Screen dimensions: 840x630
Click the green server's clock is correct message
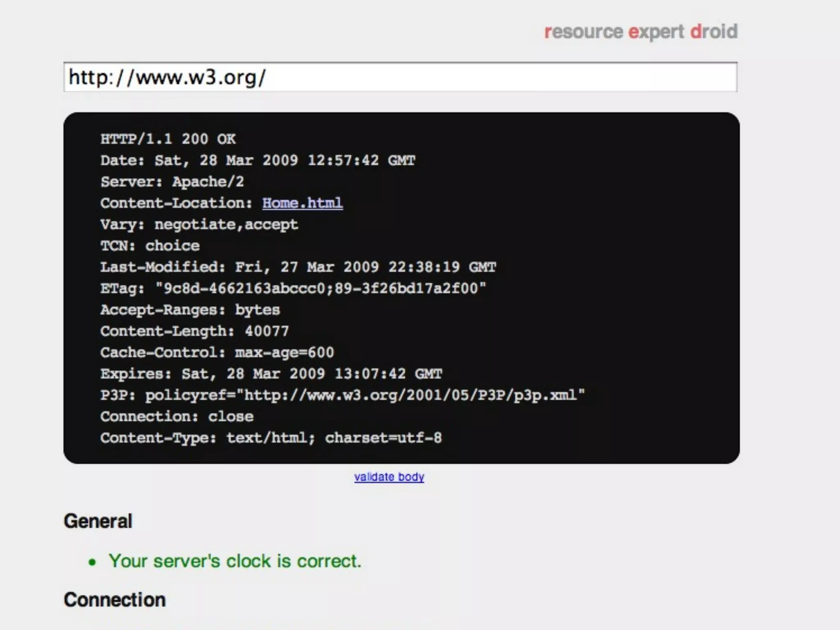[235, 561]
